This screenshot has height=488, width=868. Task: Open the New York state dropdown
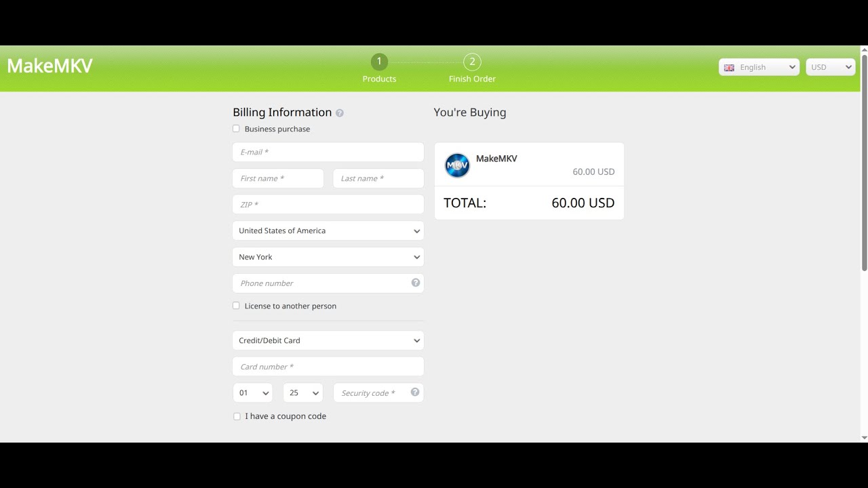[328, 257]
